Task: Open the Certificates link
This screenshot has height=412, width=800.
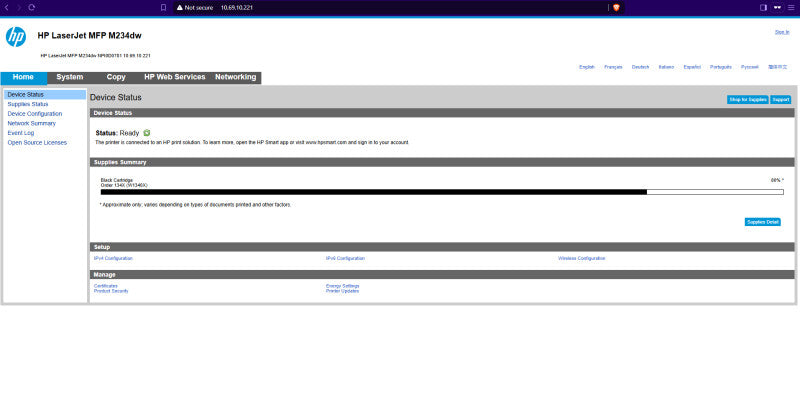Action: click(106, 286)
